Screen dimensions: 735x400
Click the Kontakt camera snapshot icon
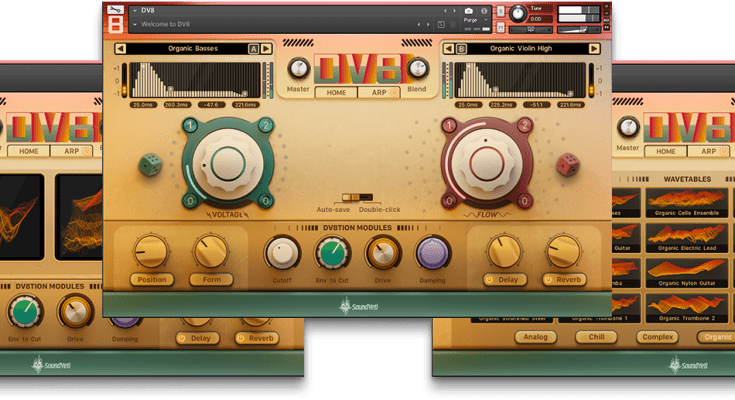(x=469, y=11)
